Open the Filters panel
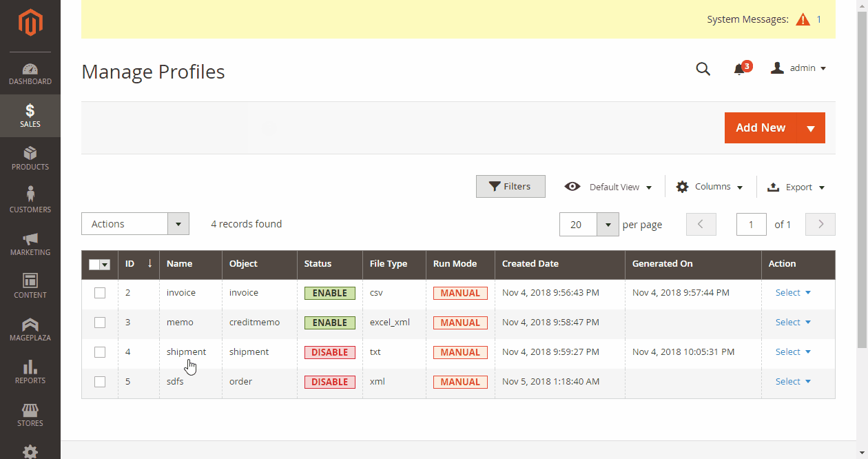868x459 pixels. tap(510, 186)
